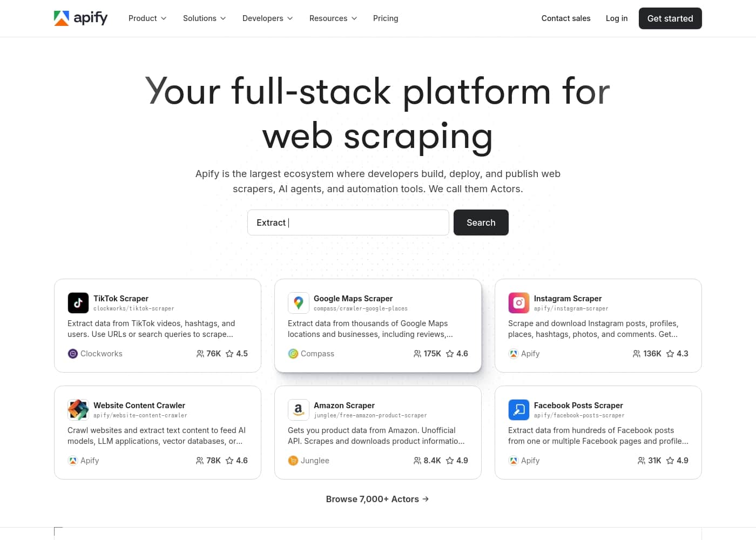Screen dimensions: 756x540
Task: Click the Instagram Scraper camera icon
Action: pos(519,303)
